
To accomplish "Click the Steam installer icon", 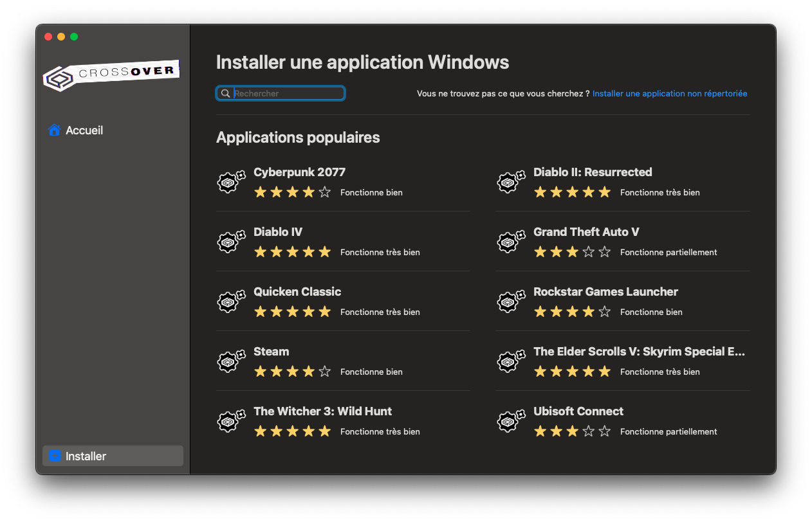I will (231, 361).
